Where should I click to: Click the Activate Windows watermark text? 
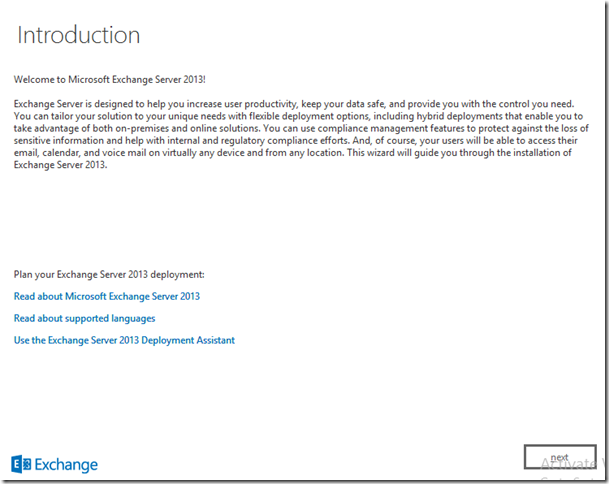[x=575, y=462]
